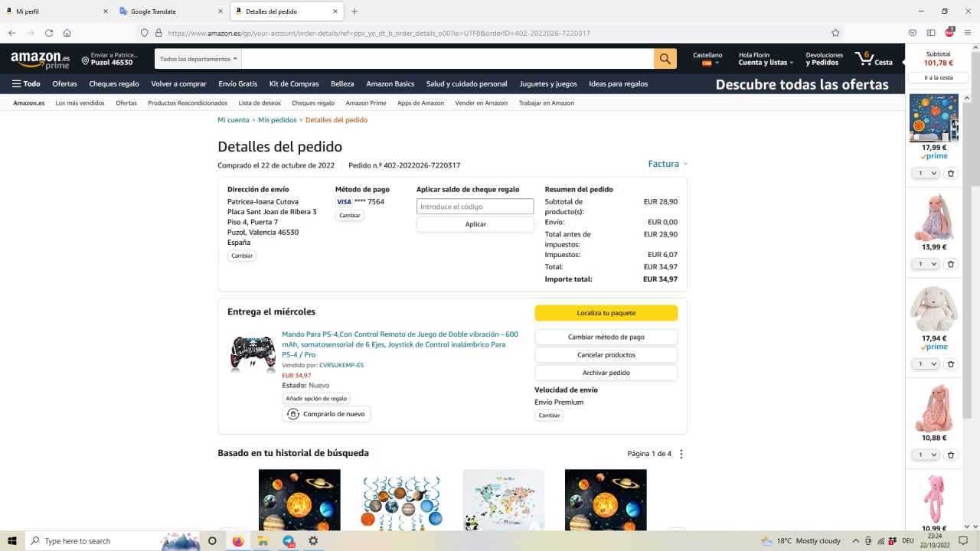Open Volver a comprar in the navigation bar
The height and width of the screenshot is (551, 980).
(x=179, y=84)
